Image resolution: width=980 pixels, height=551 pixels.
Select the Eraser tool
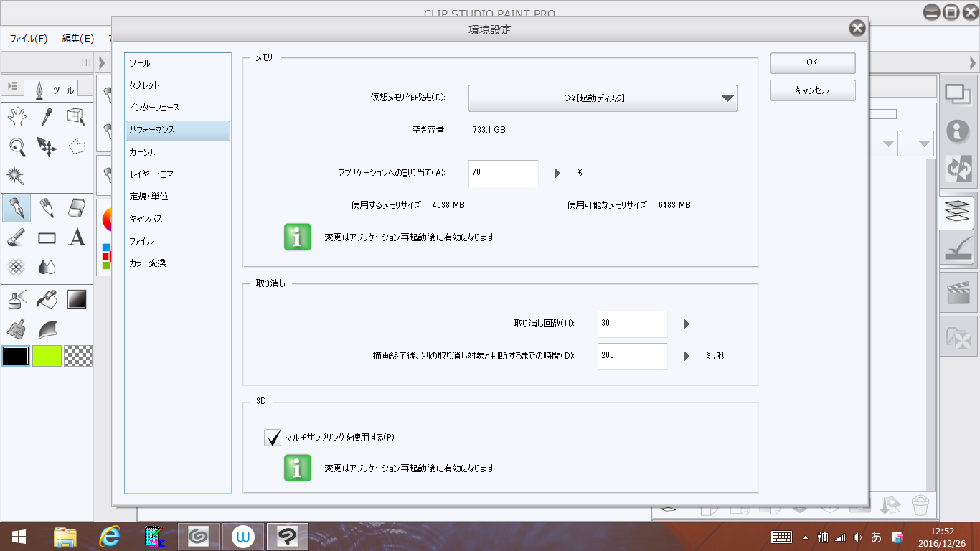click(x=77, y=208)
